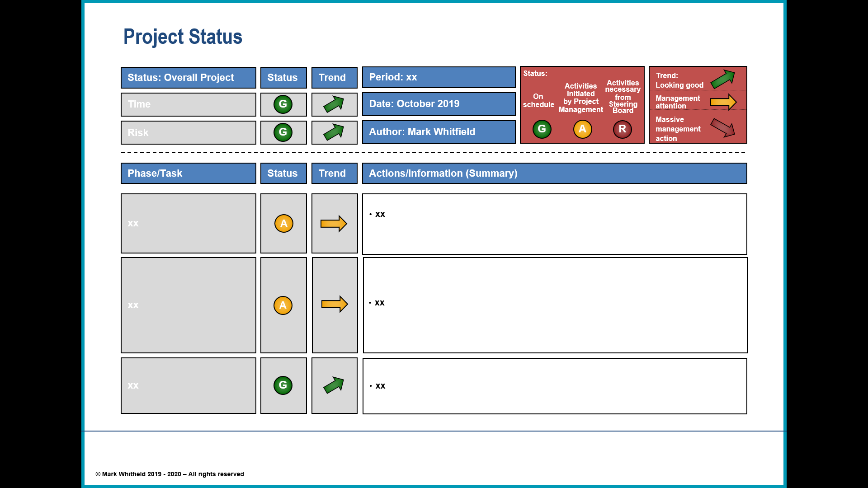Click the green G status icon for Time

[x=283, y=104]
